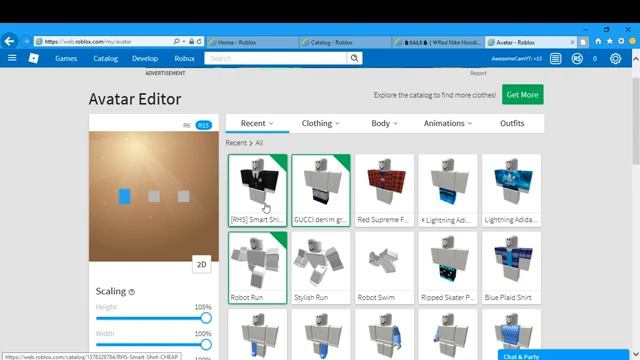
Task: Expand the Body dropdown
Action: click(384, 123)
